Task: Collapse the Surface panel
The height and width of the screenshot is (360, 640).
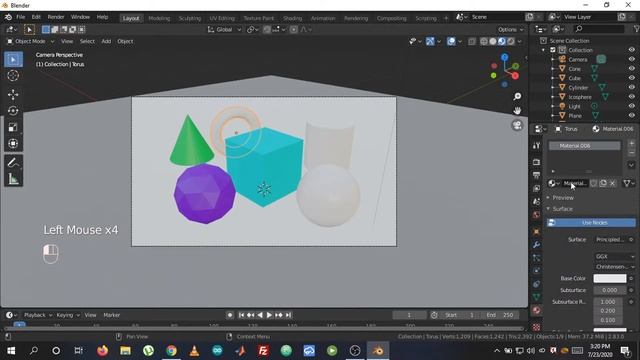Action: pos(562,209)
